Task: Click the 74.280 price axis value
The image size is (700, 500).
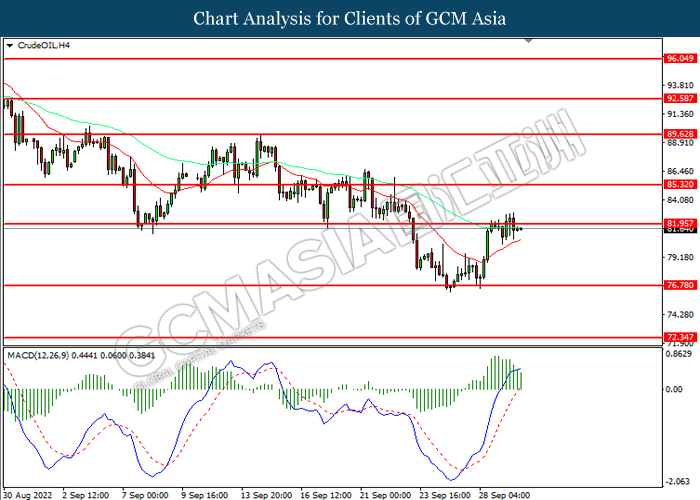Action: [x=680, y=315]
